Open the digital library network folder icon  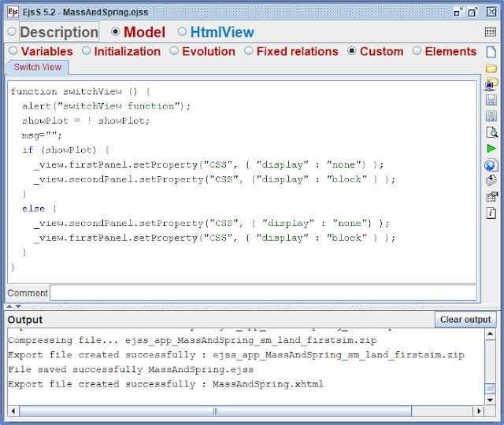491,84
